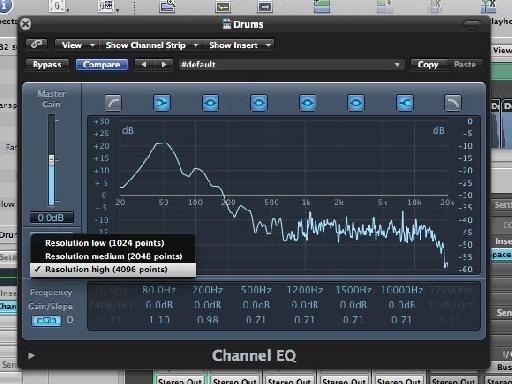The image size is (512, 384).
Task: Click the 80.0Hz frequency value
Action: (159, 290)
